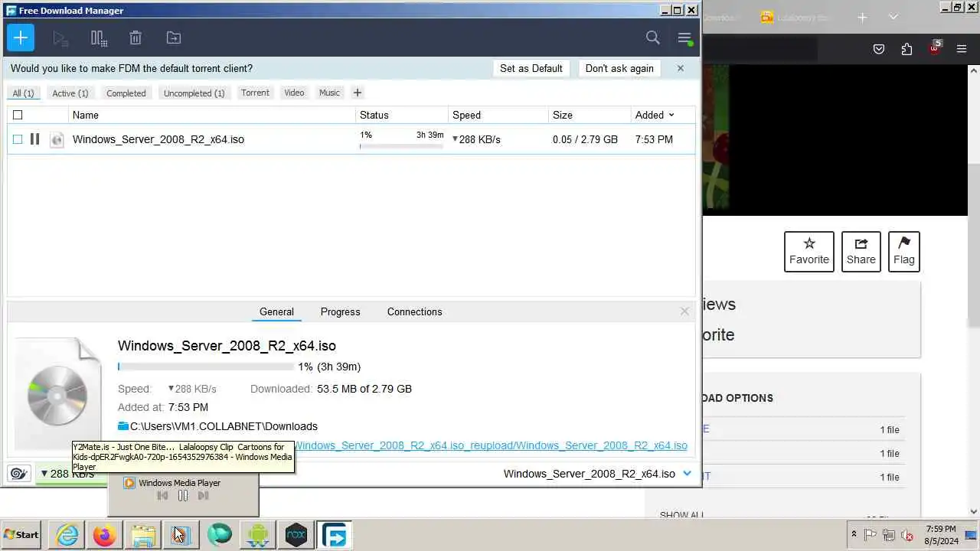980x551 pixels.
Task: Sort by the Size column header
Action: pos(590,115)
